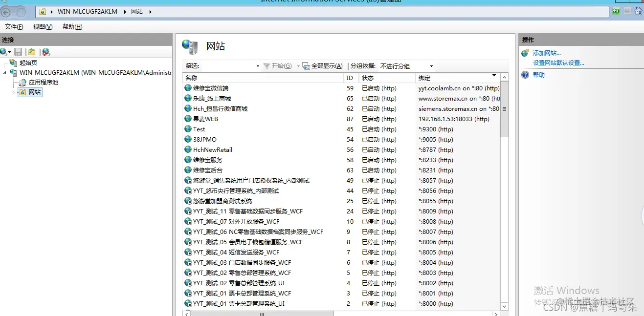Screen dimensions: 644x316
Task: Click the folder icon at address bar start
Action: point(43,11)
